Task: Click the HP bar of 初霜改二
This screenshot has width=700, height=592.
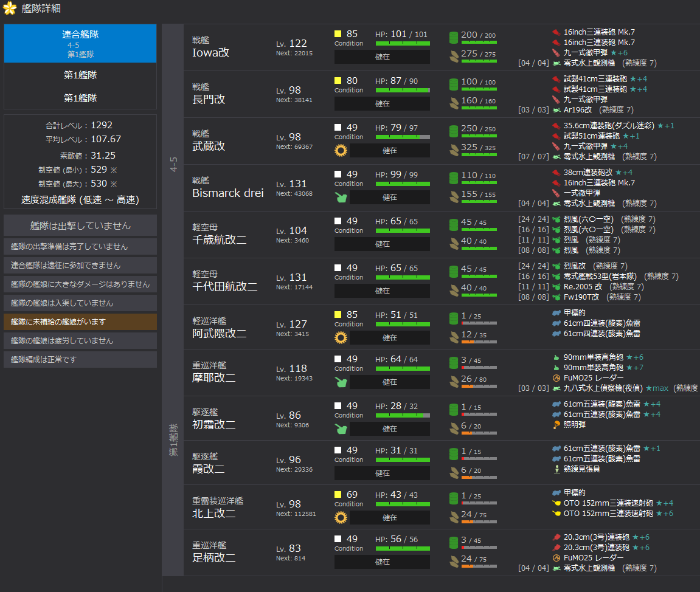Action: coord(403,415)
